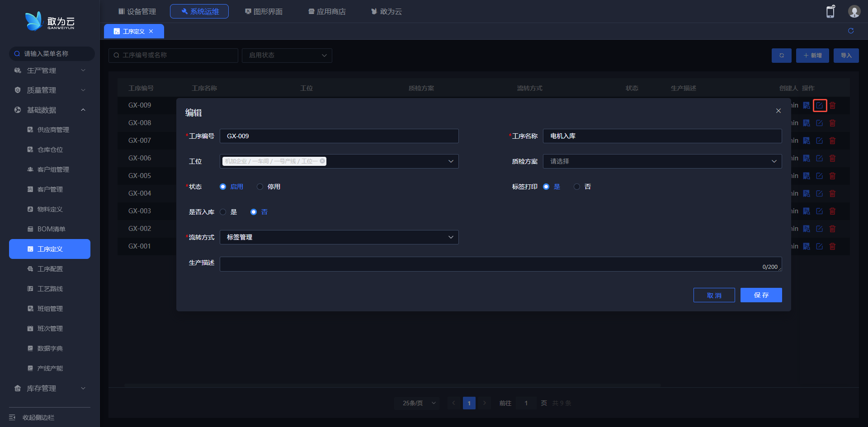Viewport: 868px width, 427px height.
Task: Switch to the 设备管理 top menu
Action: (137, 11)
